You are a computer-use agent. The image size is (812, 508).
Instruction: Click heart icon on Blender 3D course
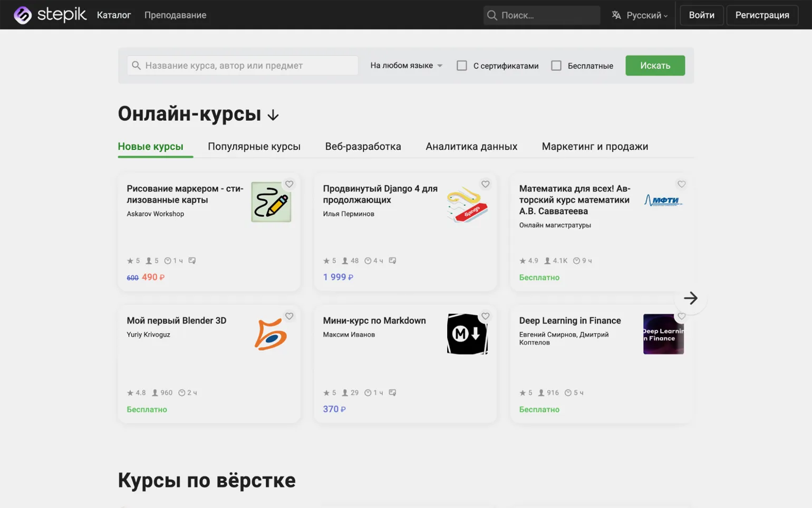[289, 316]
